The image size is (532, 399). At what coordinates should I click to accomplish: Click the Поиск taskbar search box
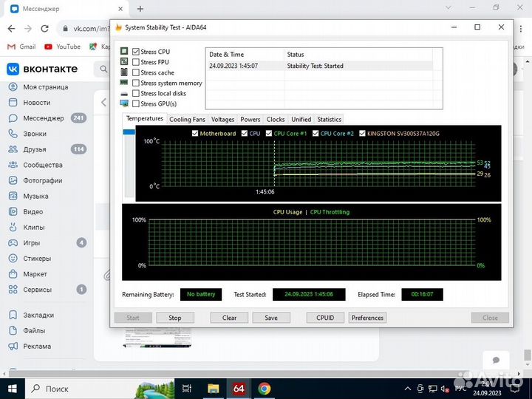pos(100,389)
